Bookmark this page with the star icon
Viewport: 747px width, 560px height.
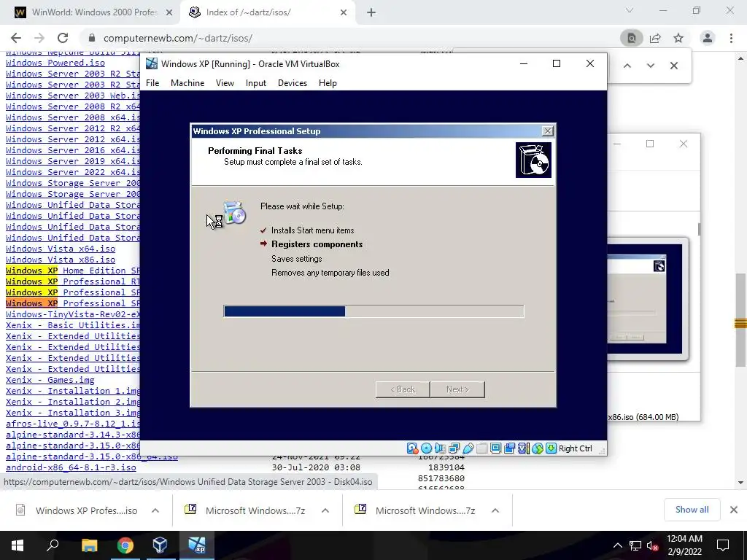(x=678, y=38)
